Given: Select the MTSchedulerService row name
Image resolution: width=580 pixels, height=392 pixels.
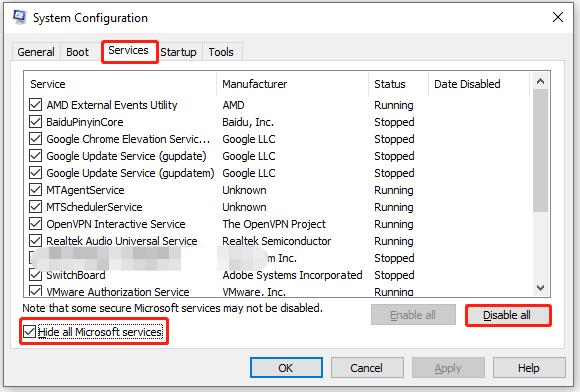Looking at the screenshot, I should [x=94, y=207].
